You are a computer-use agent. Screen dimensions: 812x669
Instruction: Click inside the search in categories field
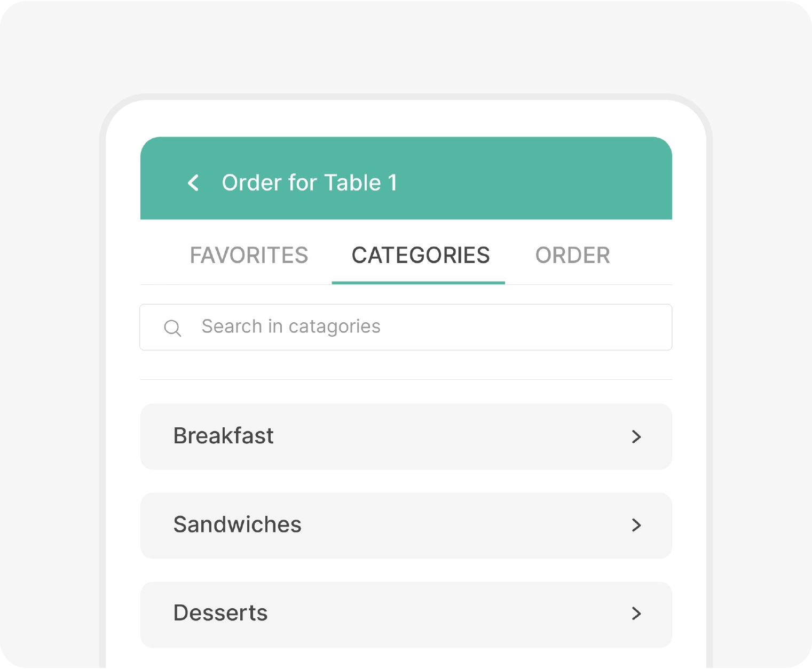point(374,327)
